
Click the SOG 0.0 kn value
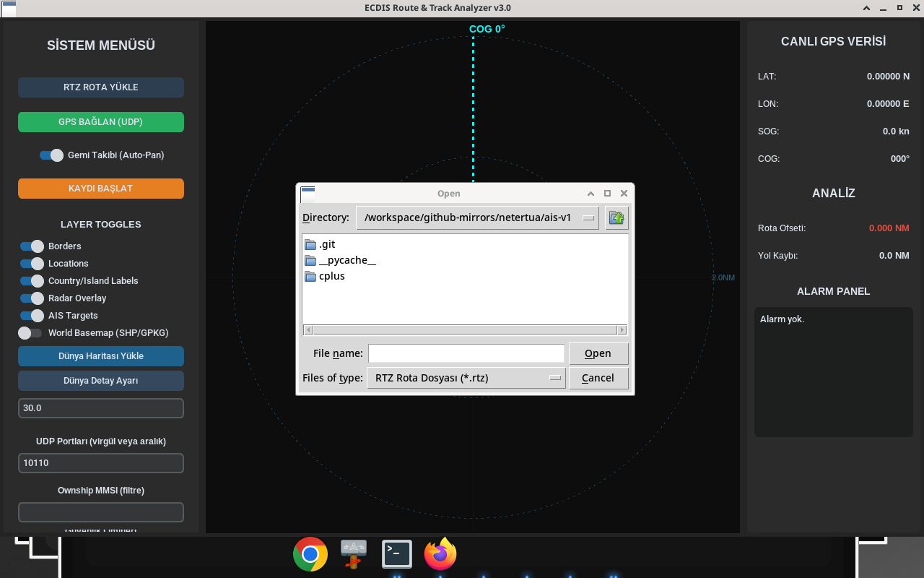point(896,131)
